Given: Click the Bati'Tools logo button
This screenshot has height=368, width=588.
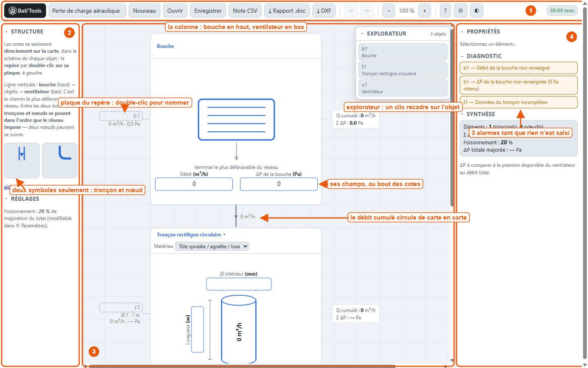Looking at the screenshot, I should [25, 11].
